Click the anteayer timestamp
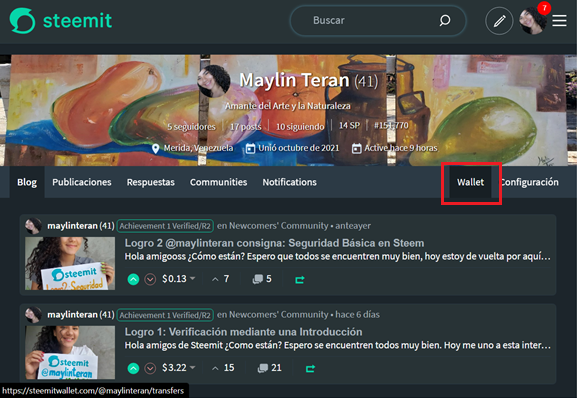577x398 pixels. pyautogui.click(x=353, y=225)
